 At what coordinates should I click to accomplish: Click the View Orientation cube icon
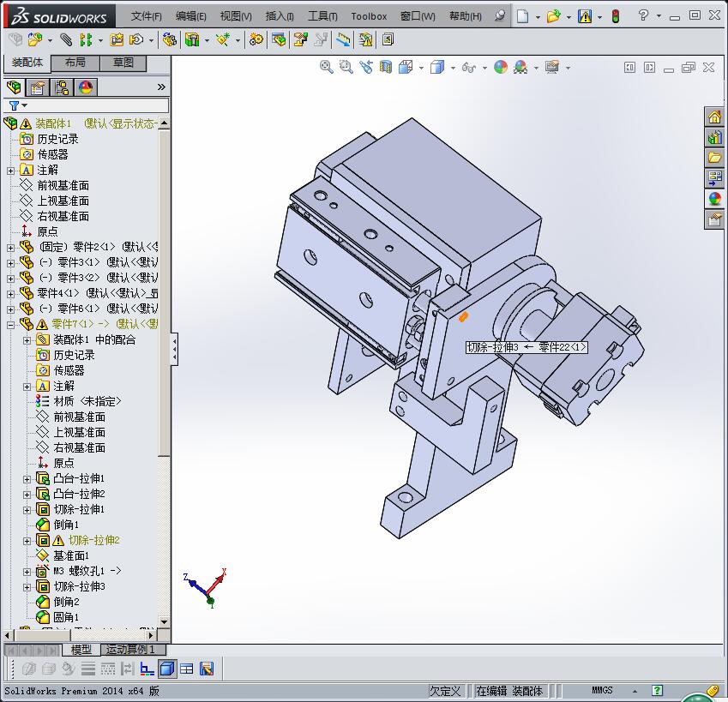(406, 67)
